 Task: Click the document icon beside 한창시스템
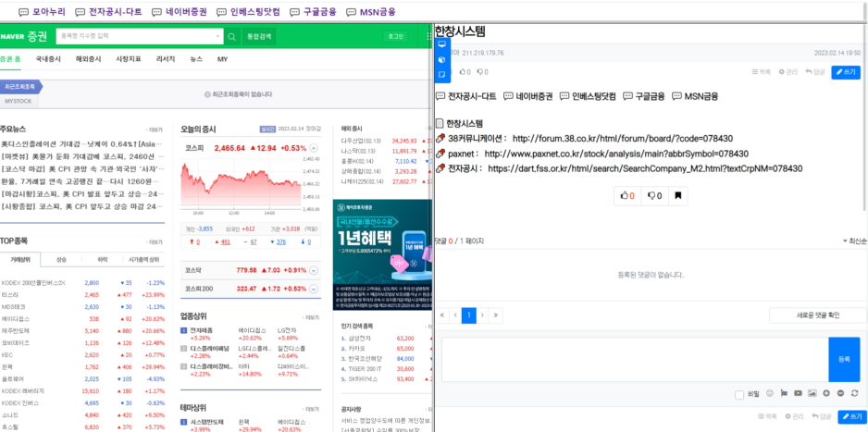440,123
